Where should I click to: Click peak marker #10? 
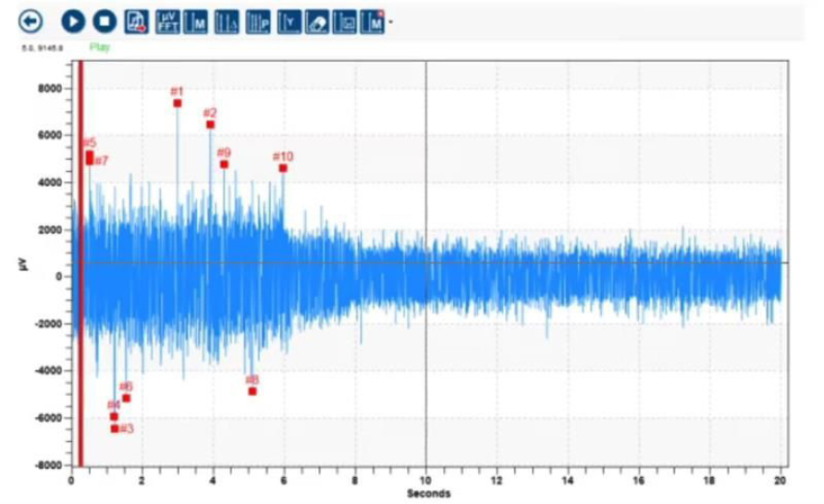(283, 168)
